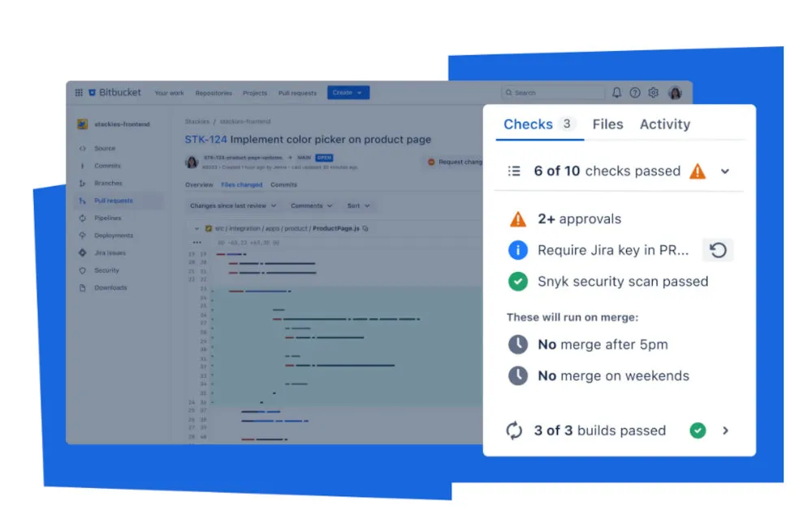
Task: Click the Downloads sidebar icon
Action: tap(82, 288)
